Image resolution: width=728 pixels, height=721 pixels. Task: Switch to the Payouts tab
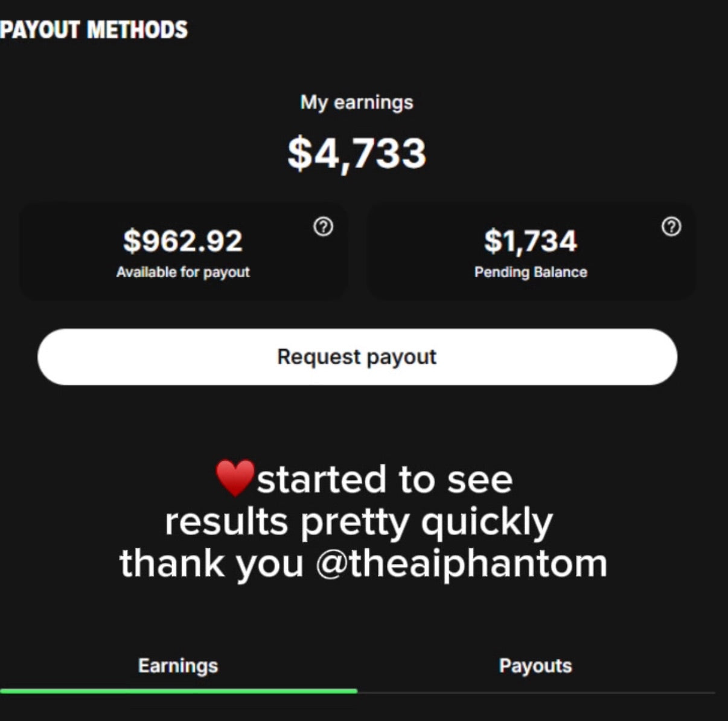(x=535, y=665)
